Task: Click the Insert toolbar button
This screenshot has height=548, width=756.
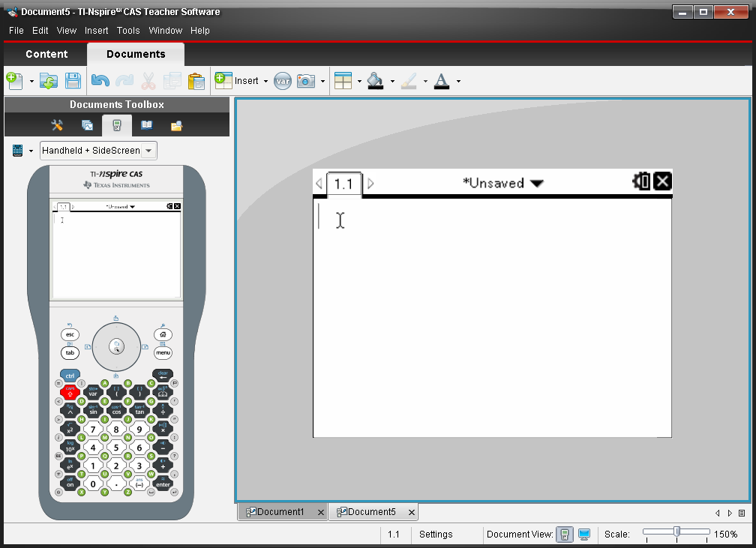Action: (x=237, y=81)
